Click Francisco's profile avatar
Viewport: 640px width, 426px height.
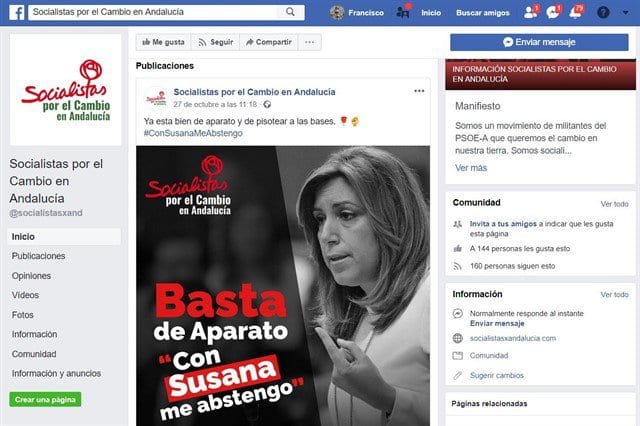click(x=337, y=13)
